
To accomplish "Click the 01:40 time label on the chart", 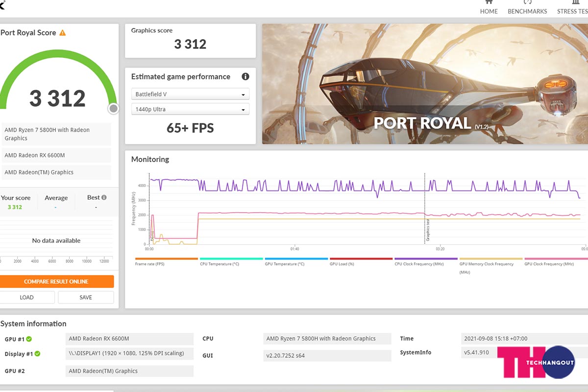I will pyautogui.click(x=294, y=249).
